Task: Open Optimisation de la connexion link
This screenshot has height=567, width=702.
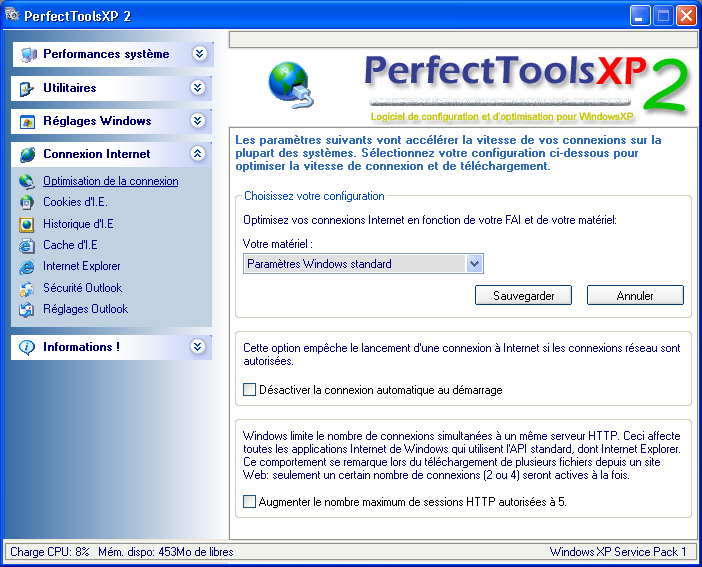Action: coord(111,181)
